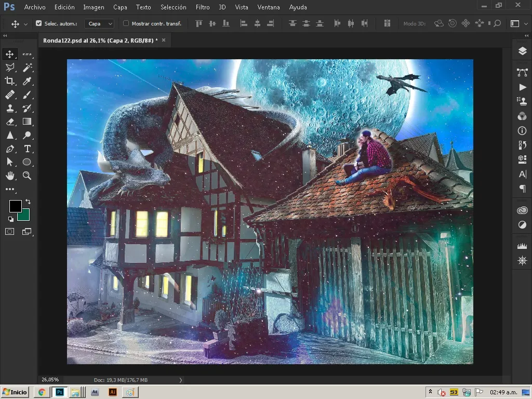Open the Edición menu
The height and width of the screenshot is (399, 532).
[64, 7]
